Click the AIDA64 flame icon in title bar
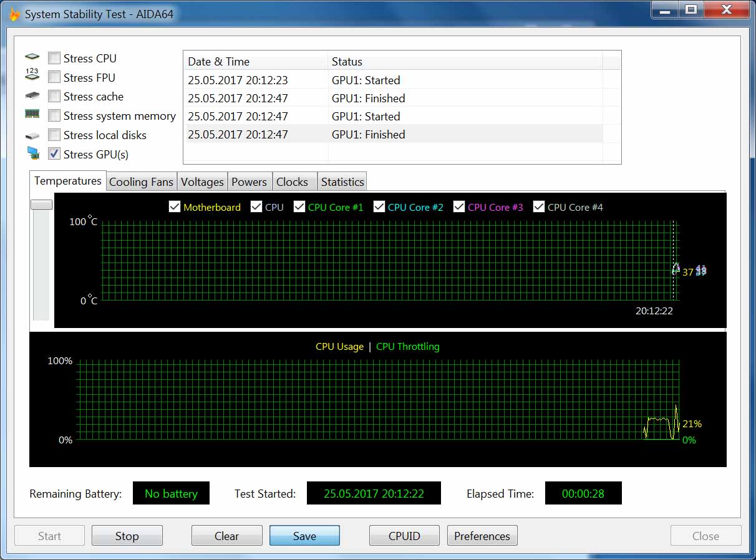The width and height of the screenshot is (756, 560). 14,14
